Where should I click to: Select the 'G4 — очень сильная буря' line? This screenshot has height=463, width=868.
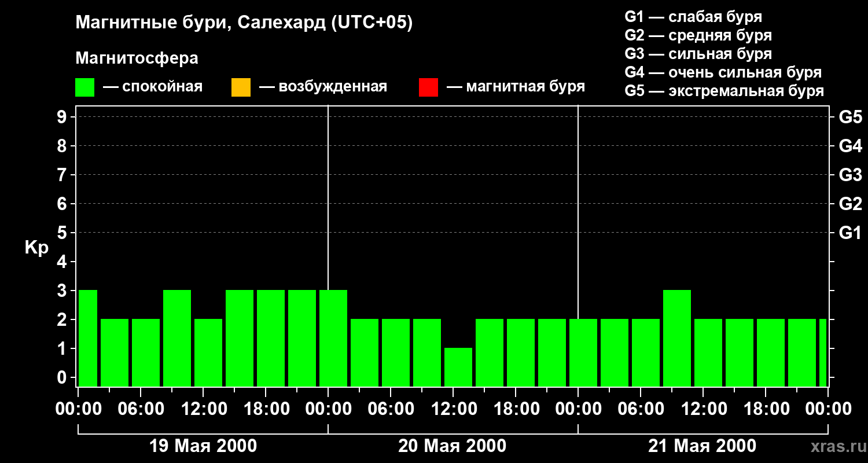coord(723,72)
